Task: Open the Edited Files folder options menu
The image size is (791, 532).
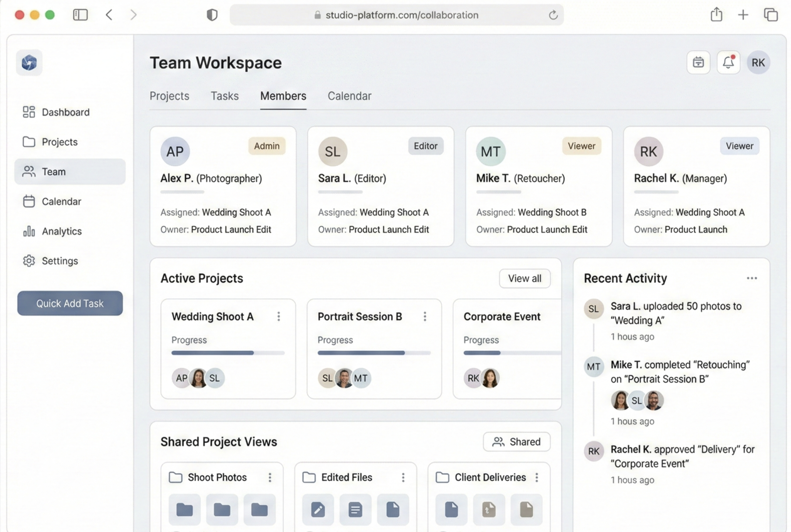Action: coord(403,477)
